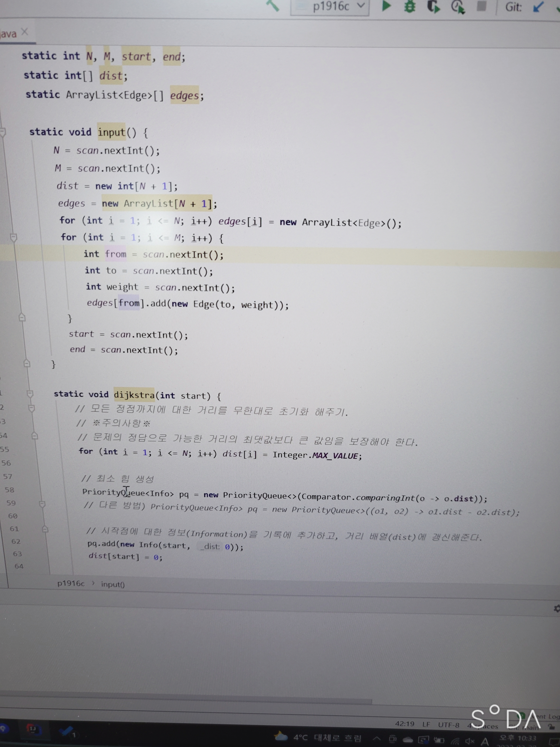Collapse the input() method fold marker
Image resolution: width=560 pixels, height=747 pixels.
pyautogui.click(x=3, y=132)
